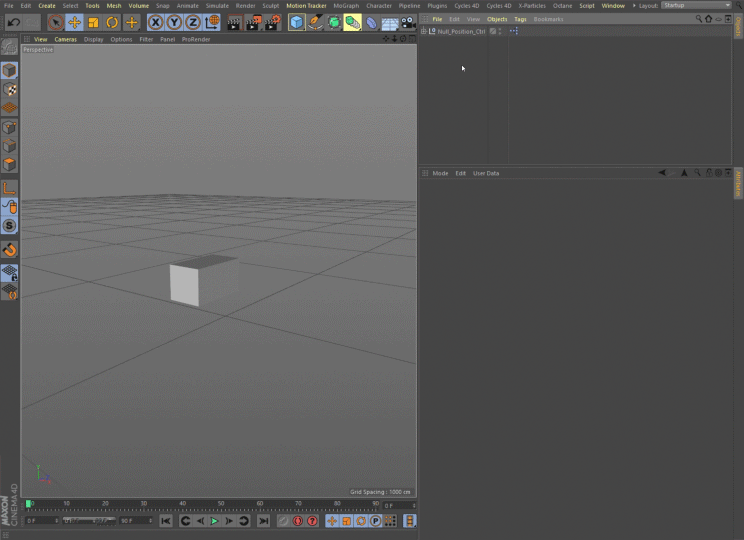The width and height of the screenshot is (744, 540).
Task: Click the search icon in Object Manager
Action: pos(699,19)
